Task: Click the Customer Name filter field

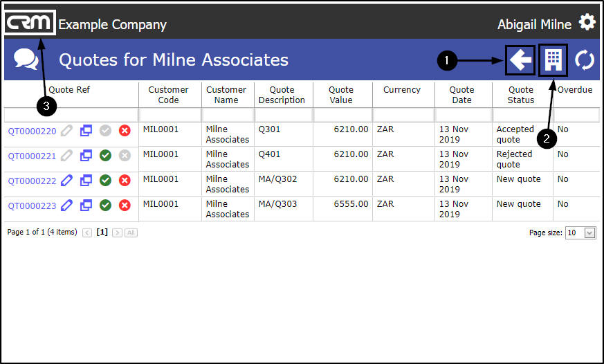Action: point(228,115)
